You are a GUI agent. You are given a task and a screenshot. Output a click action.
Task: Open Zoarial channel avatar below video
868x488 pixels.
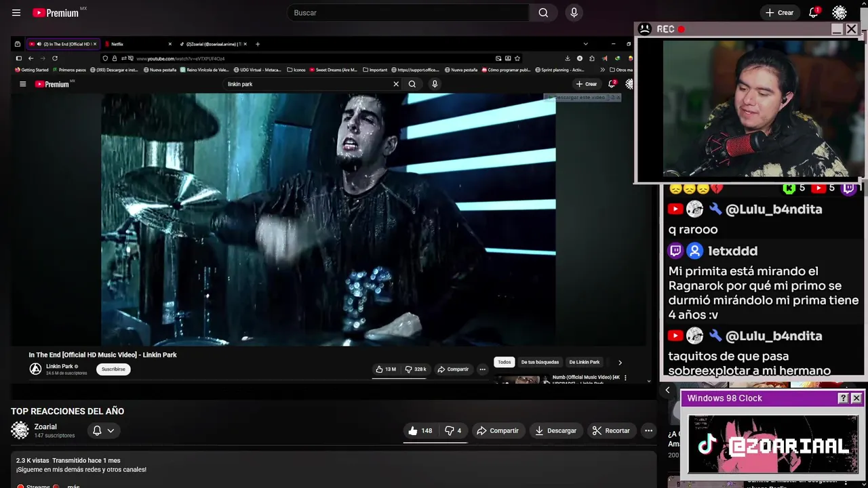(20, 430)
